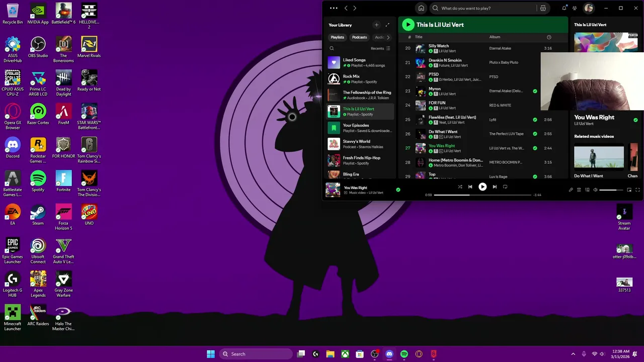This screenshot has height=362, width=644.
Task: Open Do What I Want related video thumbnail
Action: pyautogui.click(x=599, y=157)
